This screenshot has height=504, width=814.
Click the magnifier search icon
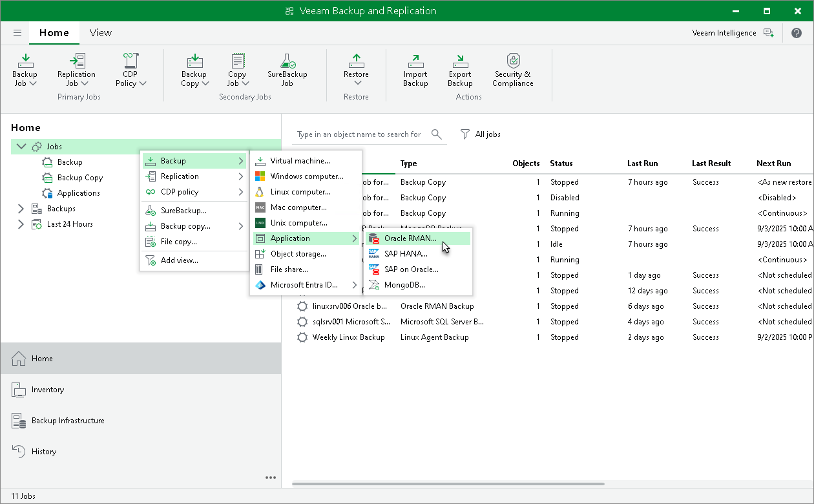click(437, 134)
